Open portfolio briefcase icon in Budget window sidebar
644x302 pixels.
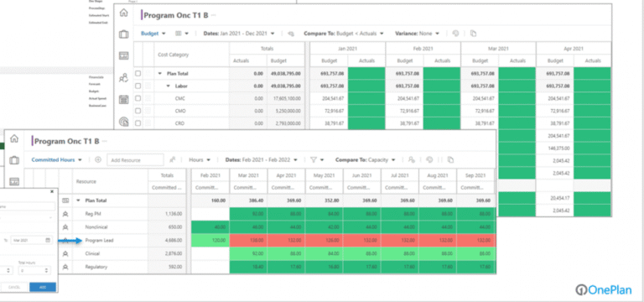click(x=123, y=34)
